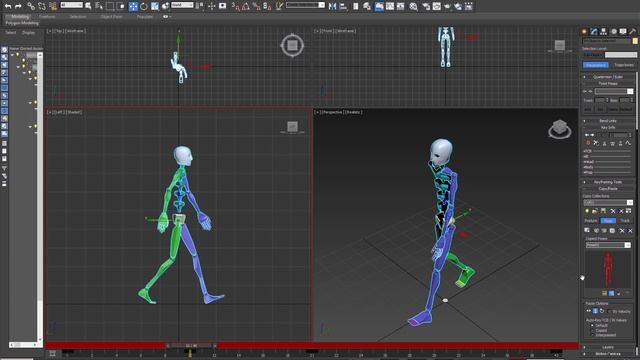Select the Copied auto-key radio option
This screenshot has width=640, height=360.
(x=592, y=330)
